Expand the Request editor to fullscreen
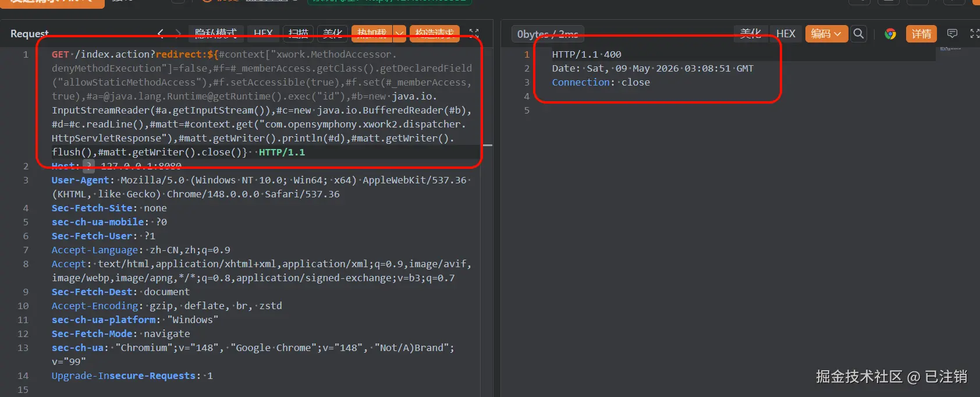 474,33
